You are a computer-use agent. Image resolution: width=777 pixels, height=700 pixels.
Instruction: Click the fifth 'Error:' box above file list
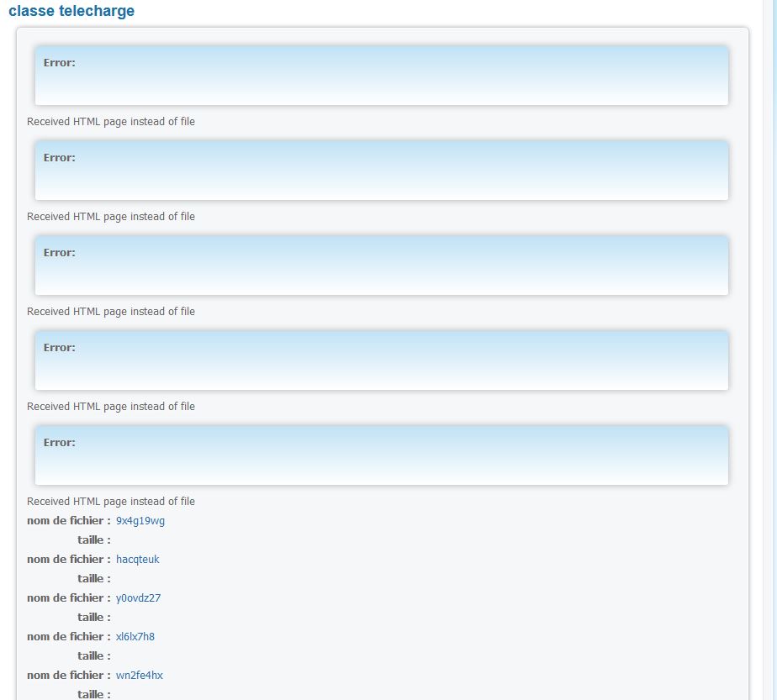(381, 455)
